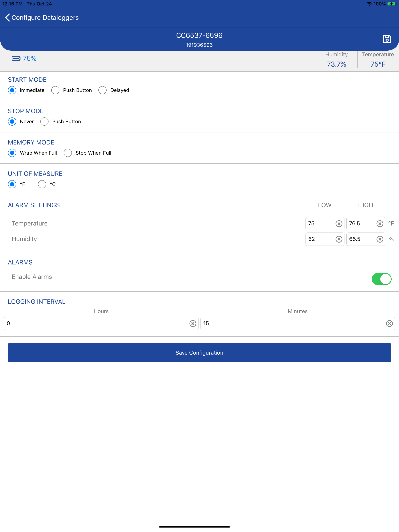Tap the ALARM SETTINGS heading
Viewport: 399px width, 532px height.
click(34, 205)
